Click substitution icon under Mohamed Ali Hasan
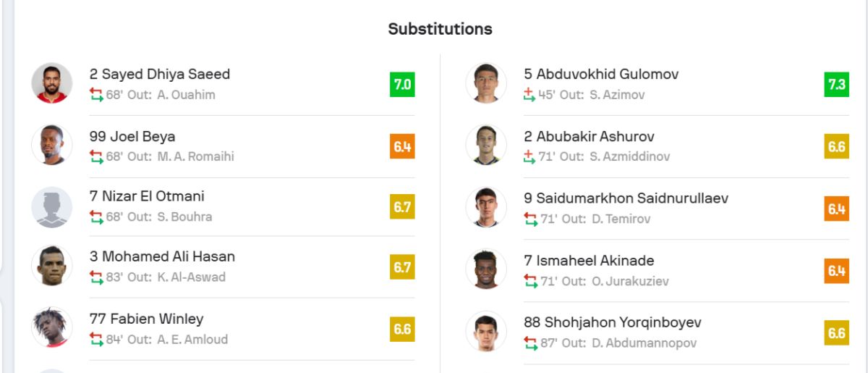The width and height of the screenshot is (868, 373). pyautogui.click(x=96, y=277)
